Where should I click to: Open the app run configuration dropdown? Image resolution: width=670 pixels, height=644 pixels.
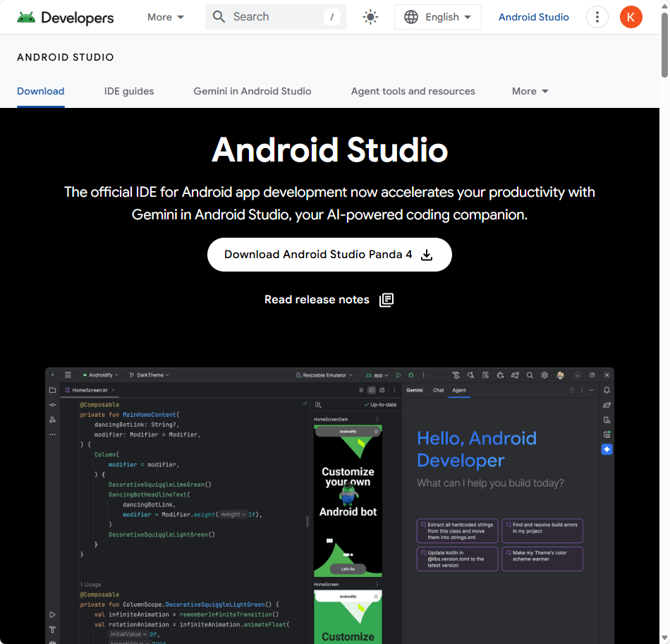(377, 375)
